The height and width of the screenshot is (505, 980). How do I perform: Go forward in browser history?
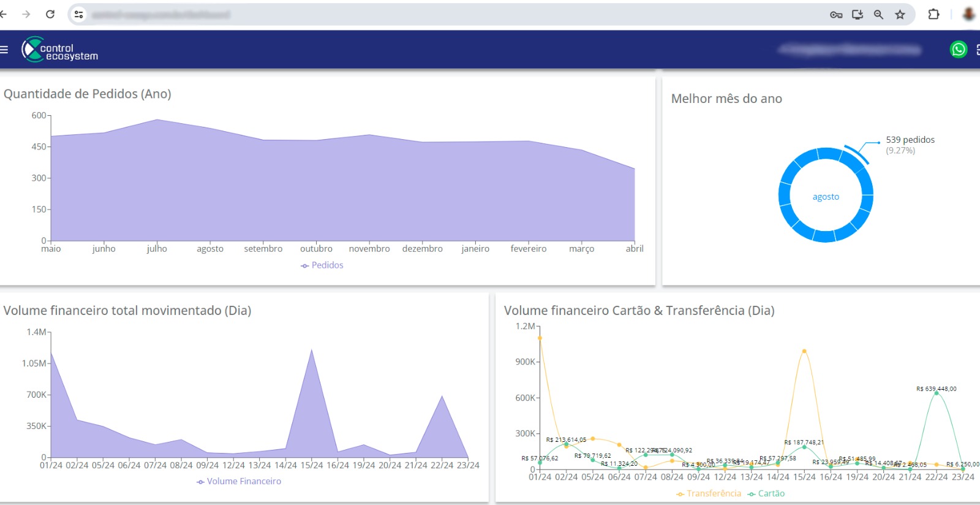click(x=26, y=14)
